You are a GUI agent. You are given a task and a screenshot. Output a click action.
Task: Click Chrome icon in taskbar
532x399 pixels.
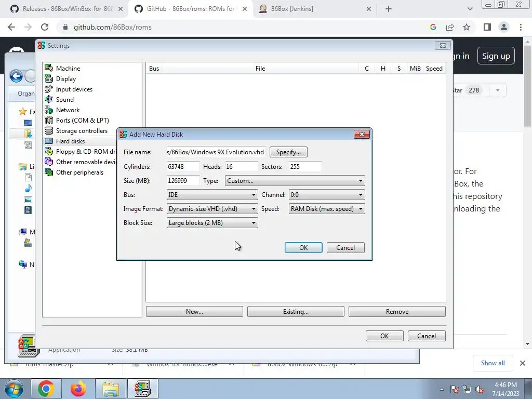(x=46, y=389)
